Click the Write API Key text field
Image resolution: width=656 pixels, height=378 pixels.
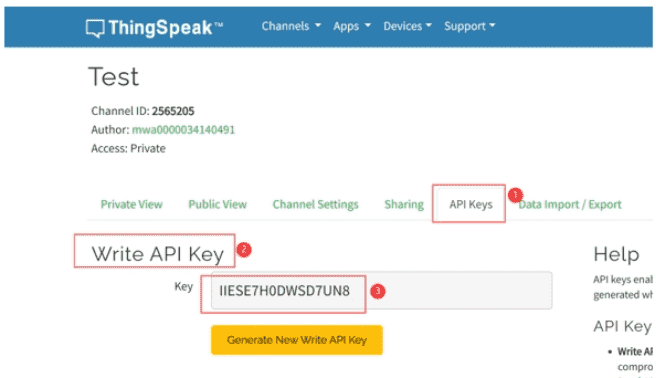pyautogui.click(x=381, y=291)
